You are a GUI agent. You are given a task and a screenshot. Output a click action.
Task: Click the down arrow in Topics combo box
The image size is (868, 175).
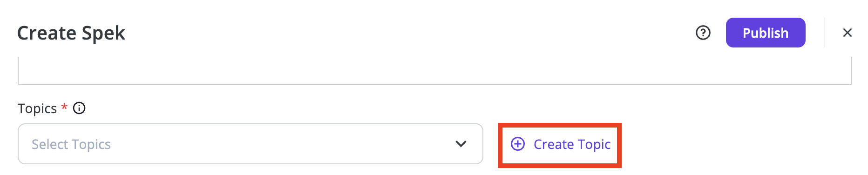click(461, 144)
